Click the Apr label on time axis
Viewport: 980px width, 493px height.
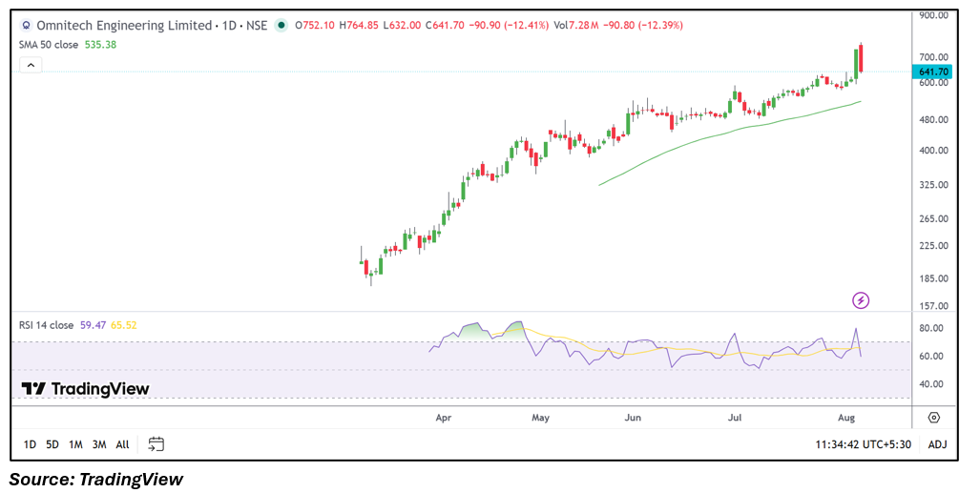point(443,418)
